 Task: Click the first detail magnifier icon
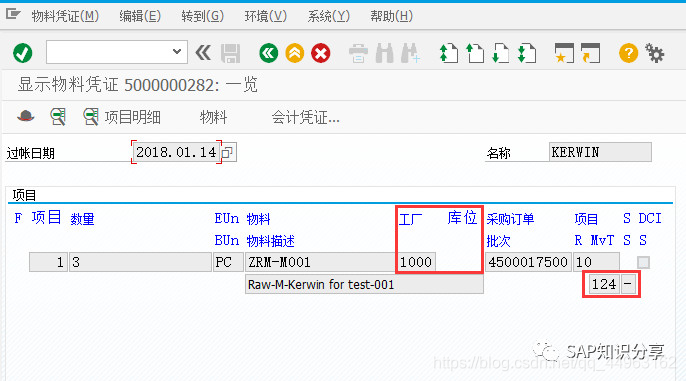[x=58, y=117]
